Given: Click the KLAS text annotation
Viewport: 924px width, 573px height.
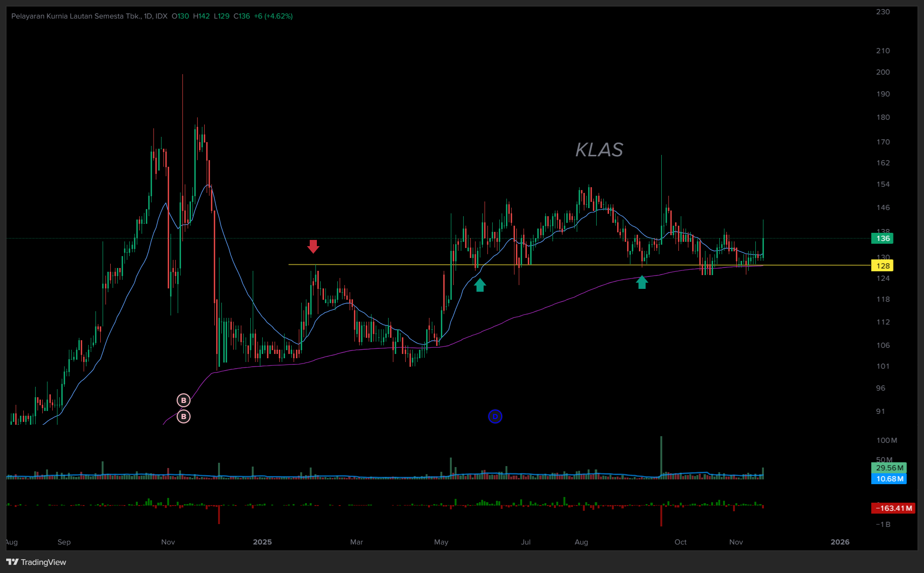Looking at the screenshot, I should 599,150.
